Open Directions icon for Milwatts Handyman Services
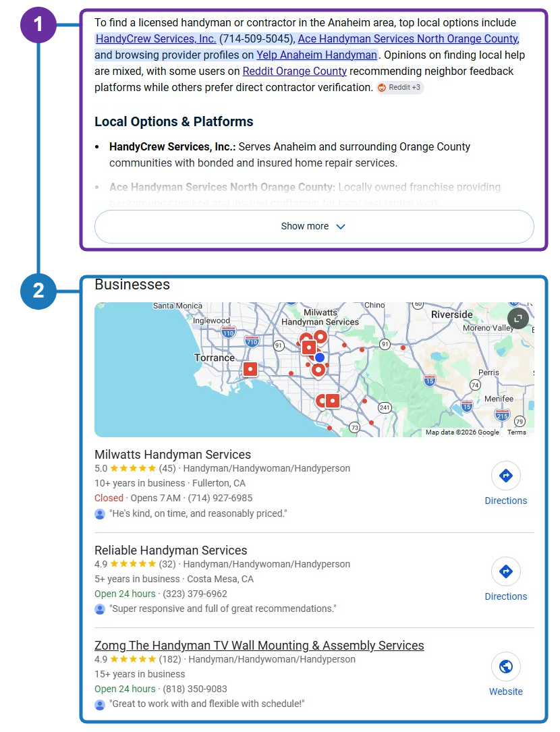The width and height of the screenshot is (560, 732). tap(506, 476)
